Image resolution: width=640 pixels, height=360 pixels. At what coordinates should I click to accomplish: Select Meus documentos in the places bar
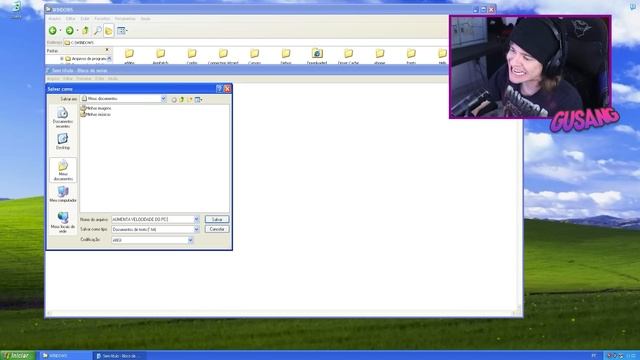63,170
